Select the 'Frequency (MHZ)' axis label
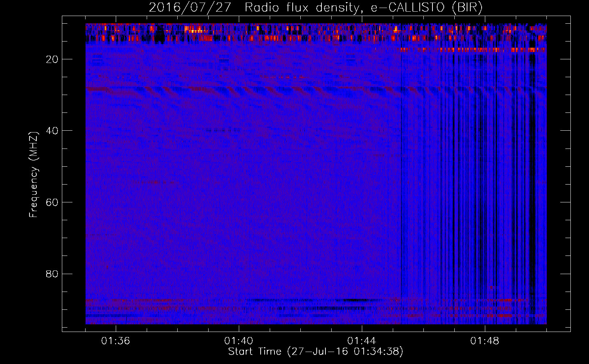 point(33,175)
